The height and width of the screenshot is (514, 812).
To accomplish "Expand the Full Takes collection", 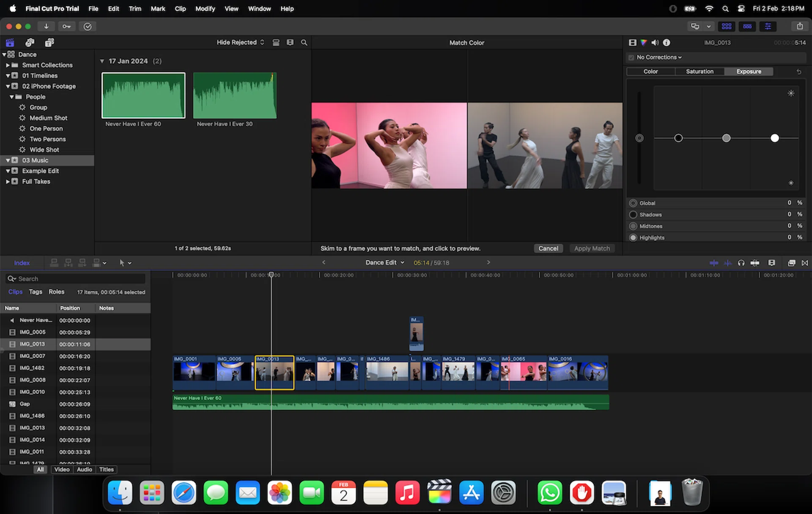I will pos(8,181).
